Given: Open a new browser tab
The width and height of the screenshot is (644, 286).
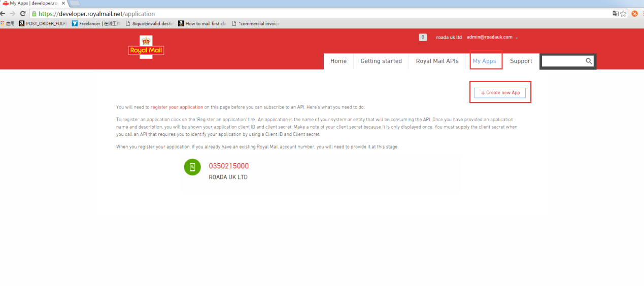Looking at the screenshot, I should (75, 4).
